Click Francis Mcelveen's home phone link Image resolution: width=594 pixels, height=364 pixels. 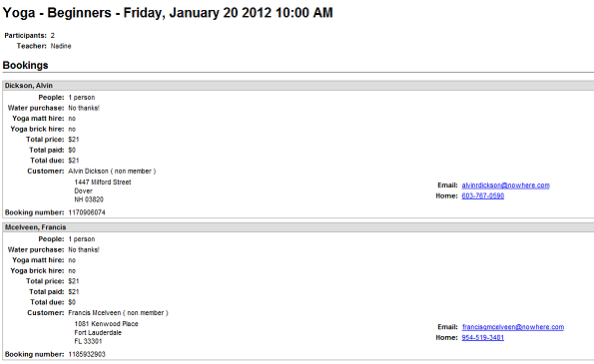coord(483,337)
